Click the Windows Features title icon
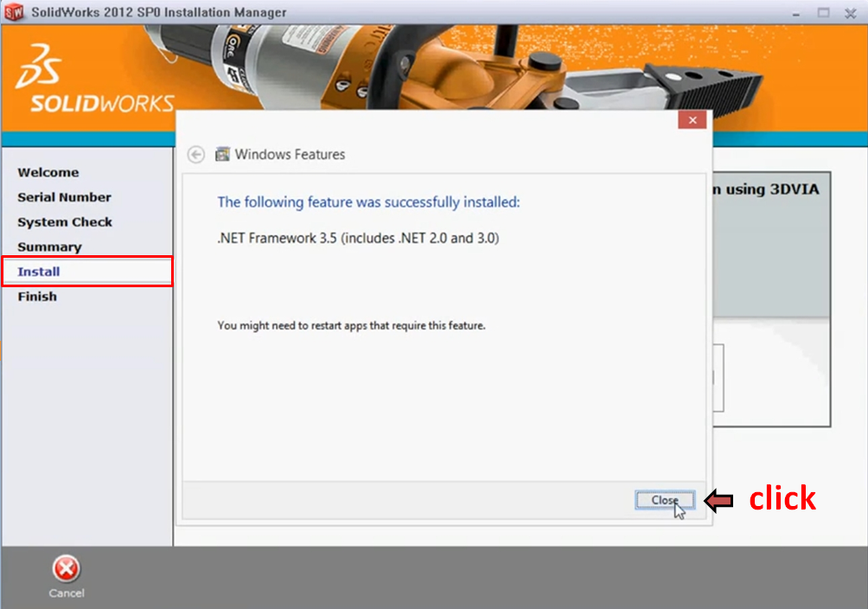 222,153
